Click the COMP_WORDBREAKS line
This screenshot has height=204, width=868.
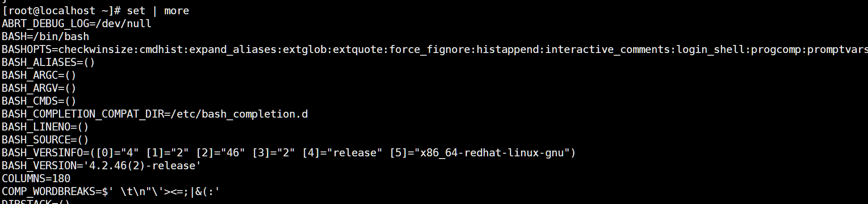[111, 192]
